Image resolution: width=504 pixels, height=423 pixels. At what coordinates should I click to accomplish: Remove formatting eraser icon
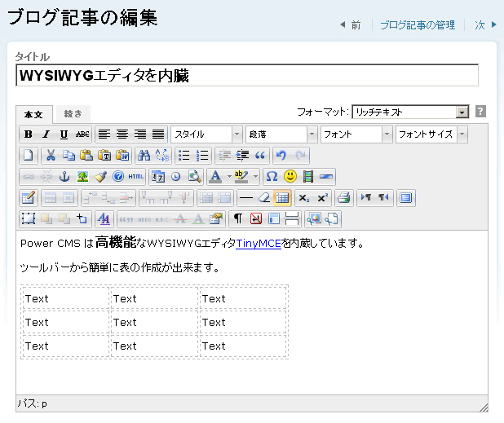(264, 198)
